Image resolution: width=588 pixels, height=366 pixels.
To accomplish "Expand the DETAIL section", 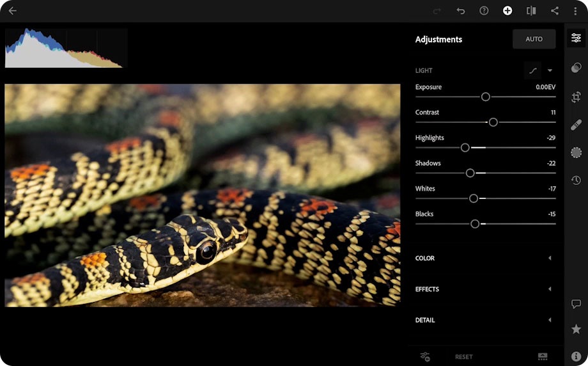I will click(485, 320).
